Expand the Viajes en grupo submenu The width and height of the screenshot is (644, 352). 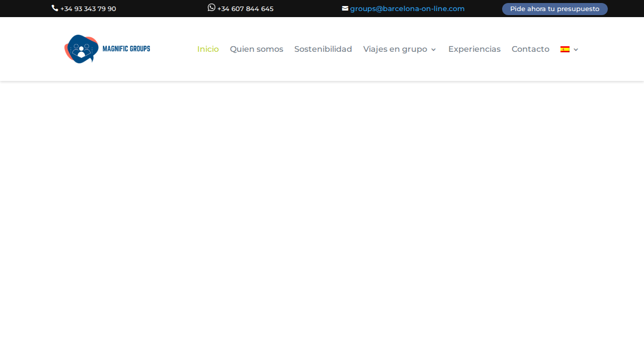pyautogui.click(x=433, y=50)
